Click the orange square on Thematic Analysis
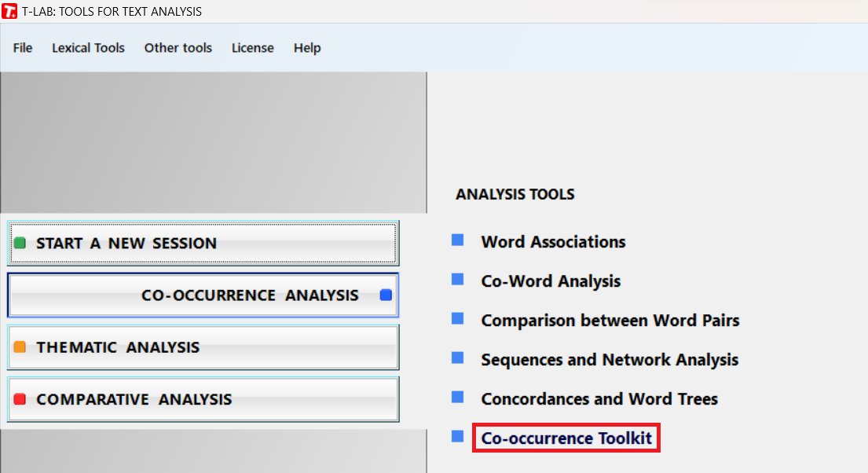This screenshot has height=473, width=868. 20,347
